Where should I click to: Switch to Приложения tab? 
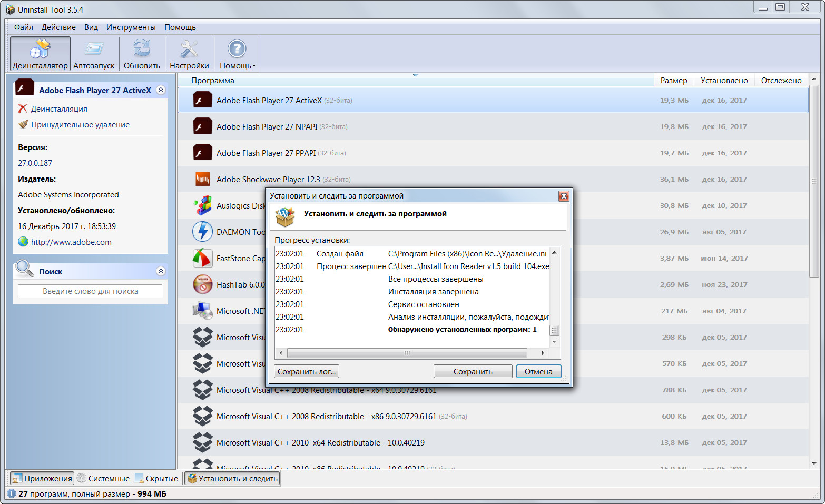click(x=42, y=478)
